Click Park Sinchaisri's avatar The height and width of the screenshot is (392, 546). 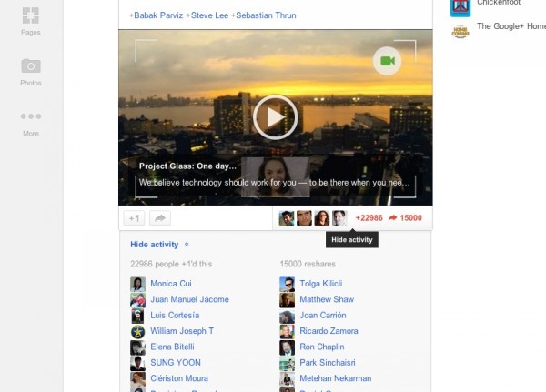tap(288, 363)
